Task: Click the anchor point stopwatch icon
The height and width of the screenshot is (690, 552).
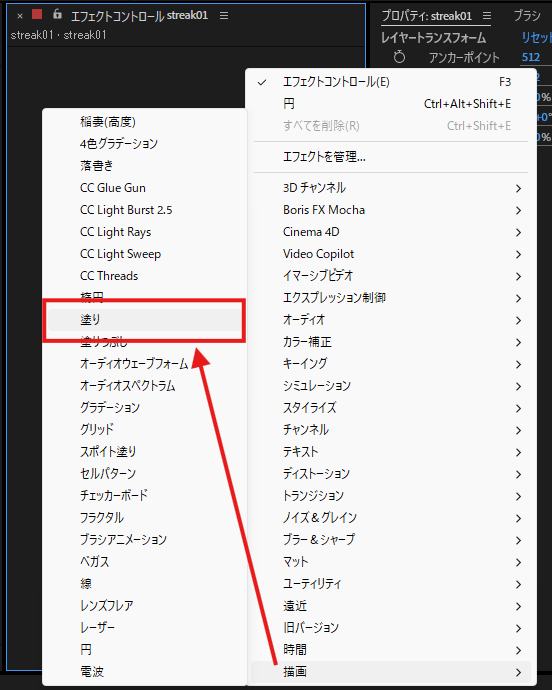Action: coord(399,57)
